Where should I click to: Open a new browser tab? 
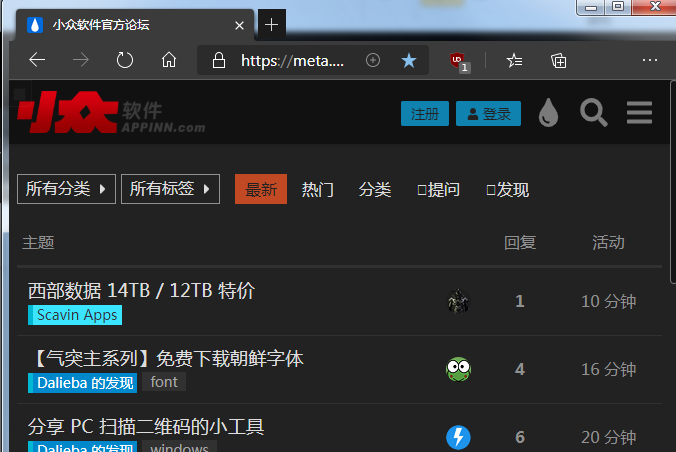tap(271, 25)
